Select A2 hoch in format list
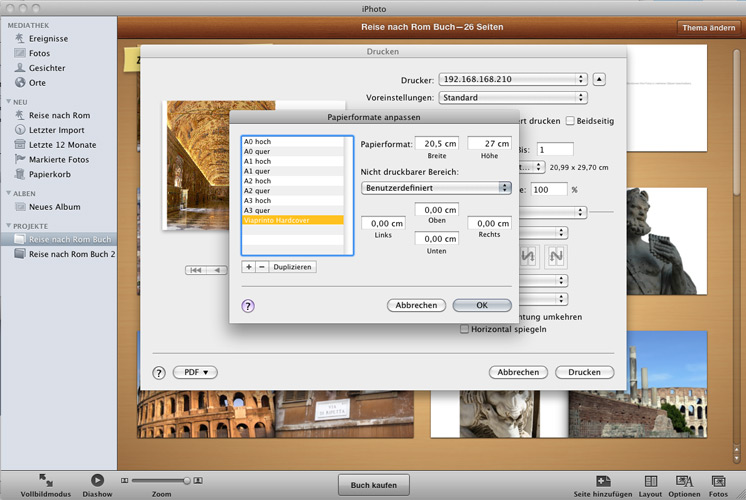Viewport: 746px width, 500px height. tap(257, 181)
